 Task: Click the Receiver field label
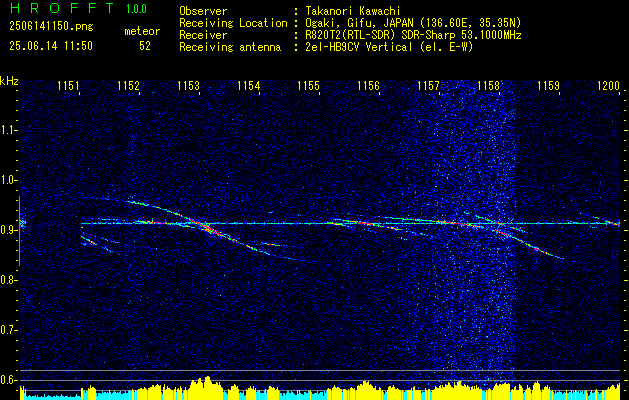(x=203, y=35)
